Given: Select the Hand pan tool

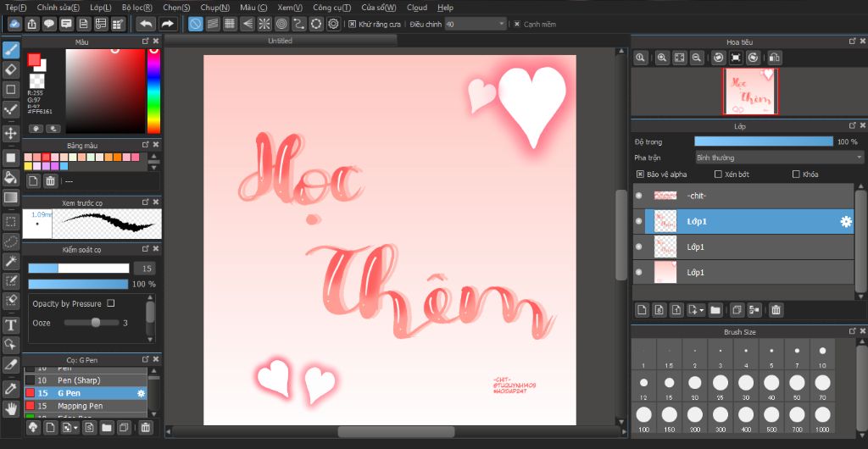Looking at the screenshot, I should tap(11, 408).
